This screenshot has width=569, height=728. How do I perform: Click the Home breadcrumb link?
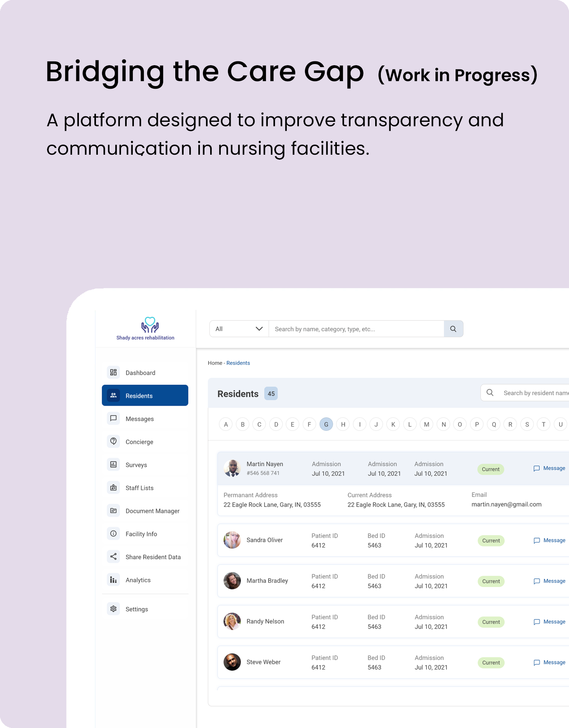215,363
